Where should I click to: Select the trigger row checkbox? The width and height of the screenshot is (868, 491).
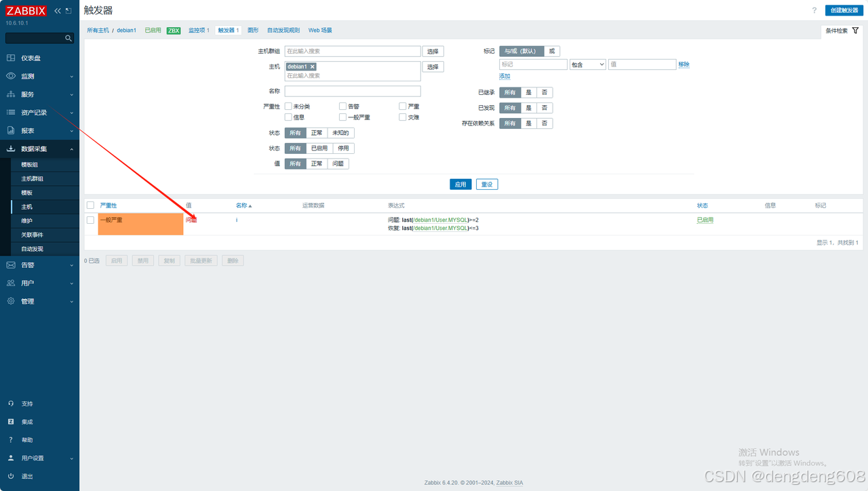tap(90, 220)
